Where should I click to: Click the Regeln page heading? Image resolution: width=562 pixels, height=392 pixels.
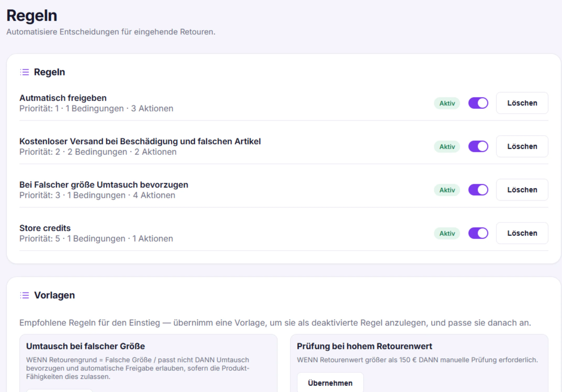pos(32,15)
